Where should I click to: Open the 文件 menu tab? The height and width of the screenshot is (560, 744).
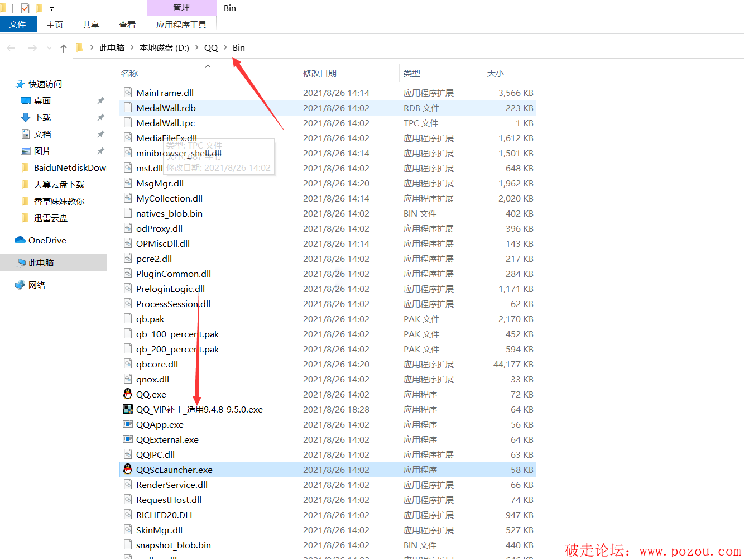tap(18, 25)
